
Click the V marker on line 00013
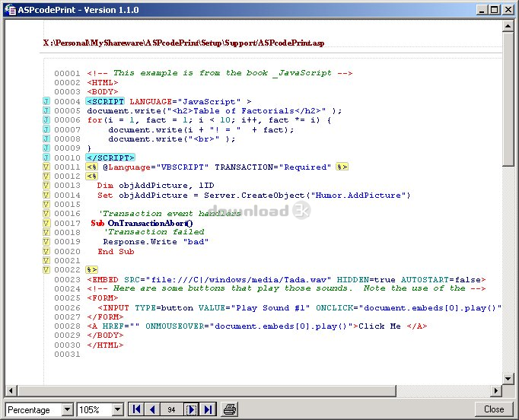[x=46, y=186]
